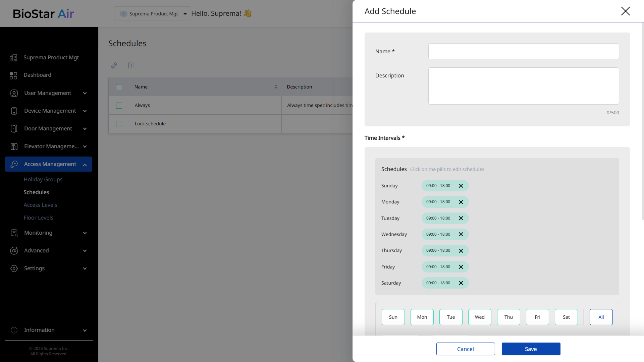Image resolution: width=644 pixels, height=362 pixels.
Task: Click the schedule Name input field
Action: point(523,51)
